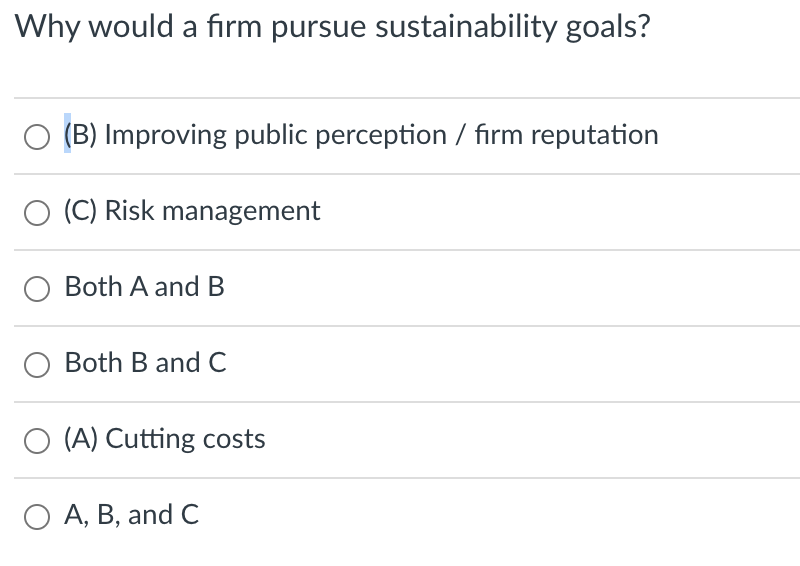Click the "Both A and B" answer text
The height and width of the screenshot is (566, 800).
coord(144,287)
